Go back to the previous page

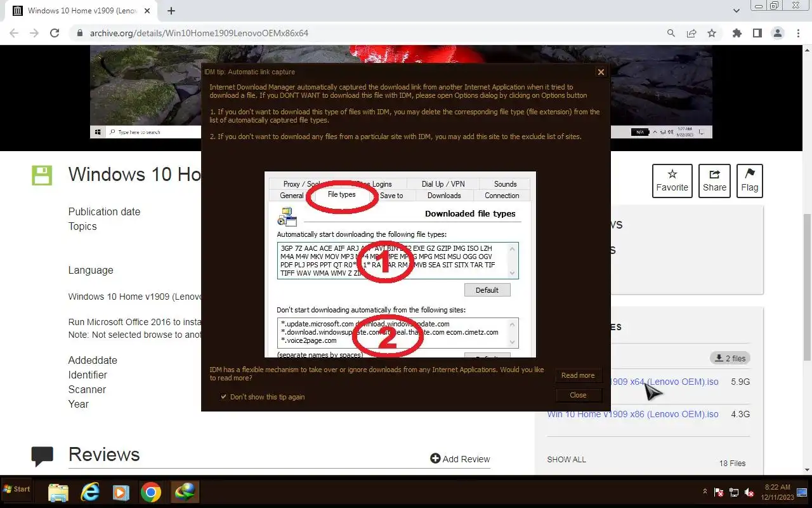pyautogui.click(x=14, y=33)
